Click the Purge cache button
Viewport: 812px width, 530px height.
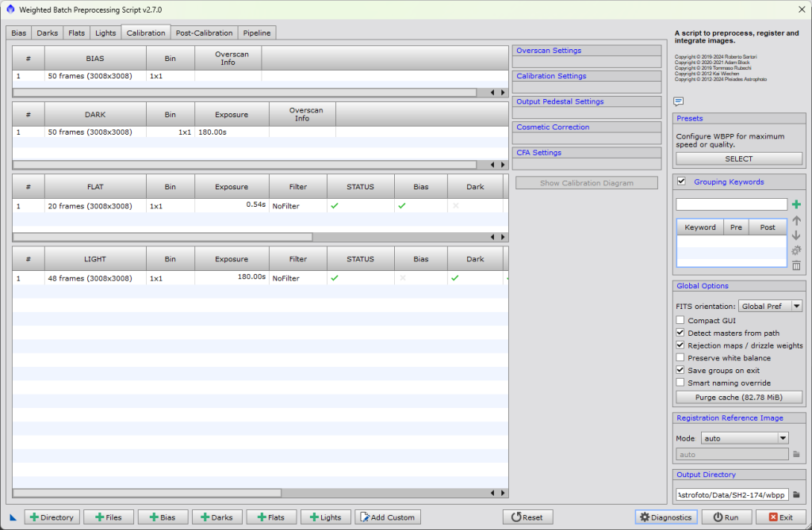738,397
